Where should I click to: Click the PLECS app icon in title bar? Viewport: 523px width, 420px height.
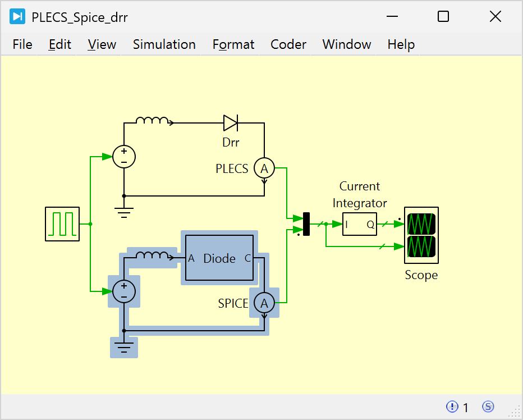pos(17,17)
